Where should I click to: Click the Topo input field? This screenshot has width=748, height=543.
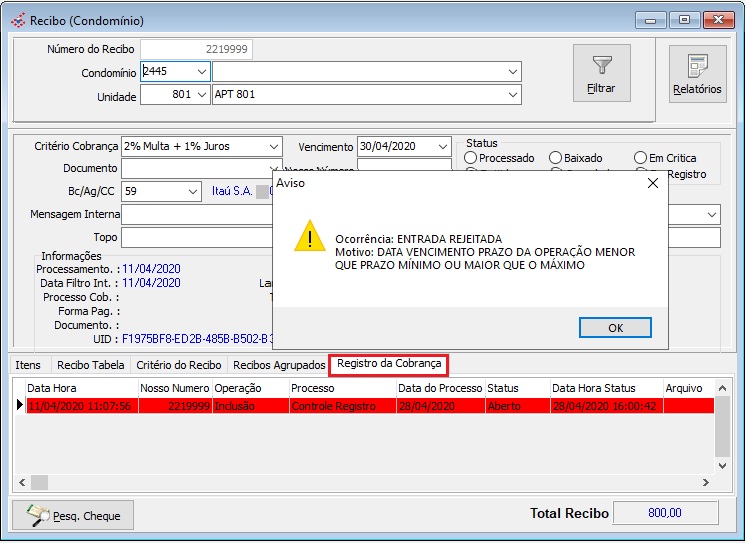coord(196,238)
